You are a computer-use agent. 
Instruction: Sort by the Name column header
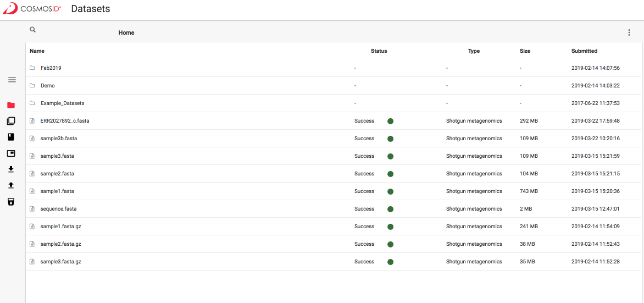coord(37,51)
